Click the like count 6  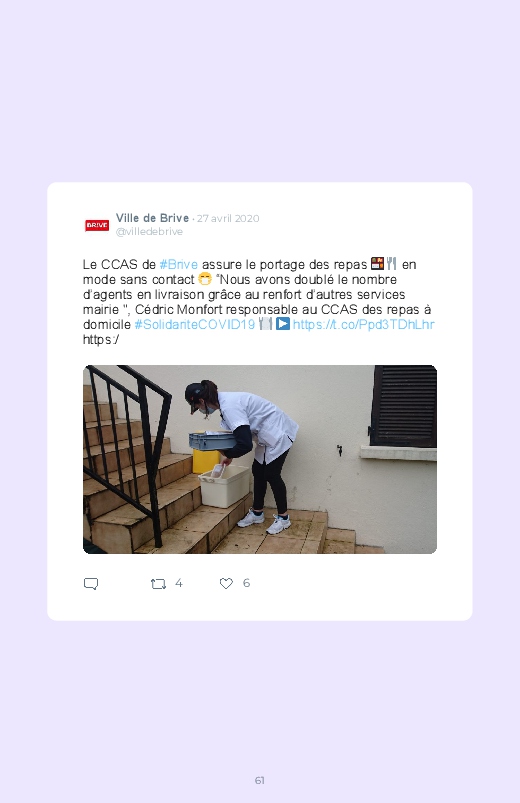click(246, 583)
